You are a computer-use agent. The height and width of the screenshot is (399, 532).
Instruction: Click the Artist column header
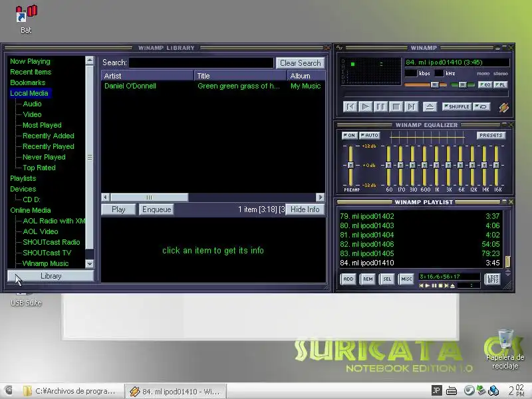coord(147,76)
